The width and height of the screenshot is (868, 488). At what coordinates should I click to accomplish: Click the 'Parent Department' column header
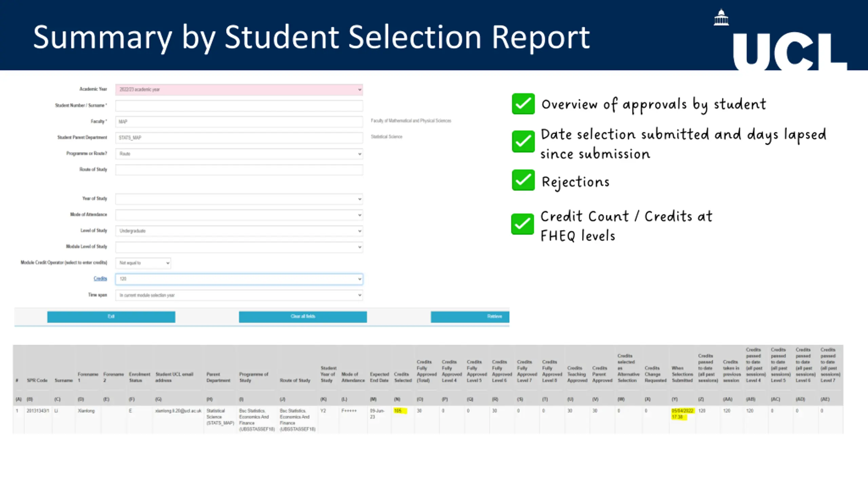218,377
